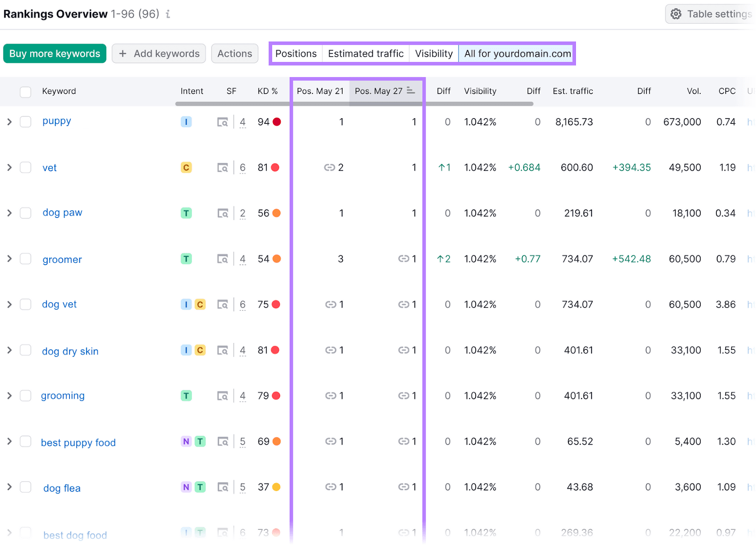756x545 pixels.
Task: Open the SERP snapshot icon in the puppy row
Action: [x=222, y=121]
